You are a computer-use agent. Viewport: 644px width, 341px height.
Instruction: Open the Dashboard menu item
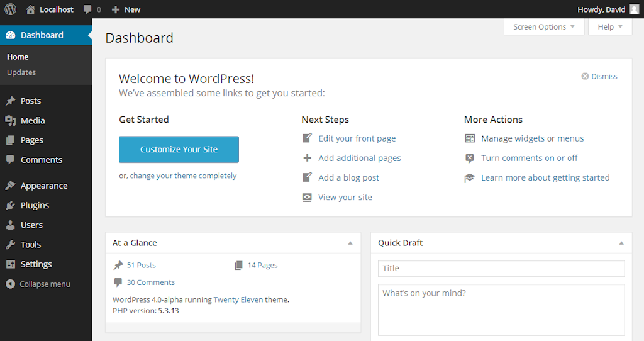click(x=46, y=35)
